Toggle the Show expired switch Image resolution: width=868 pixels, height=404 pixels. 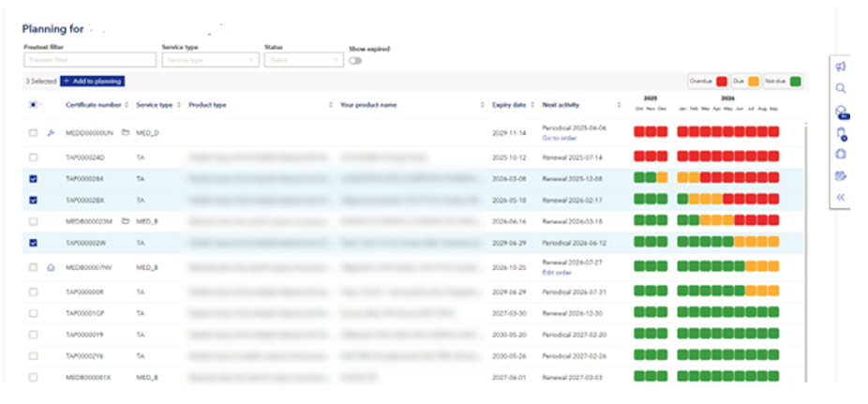[x=356, y=61]
